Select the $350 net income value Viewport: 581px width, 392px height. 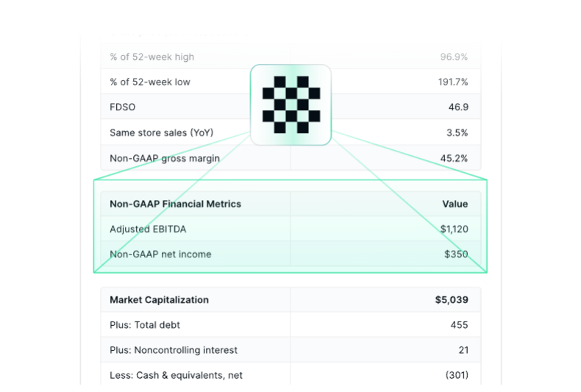(x=456, y=254)
